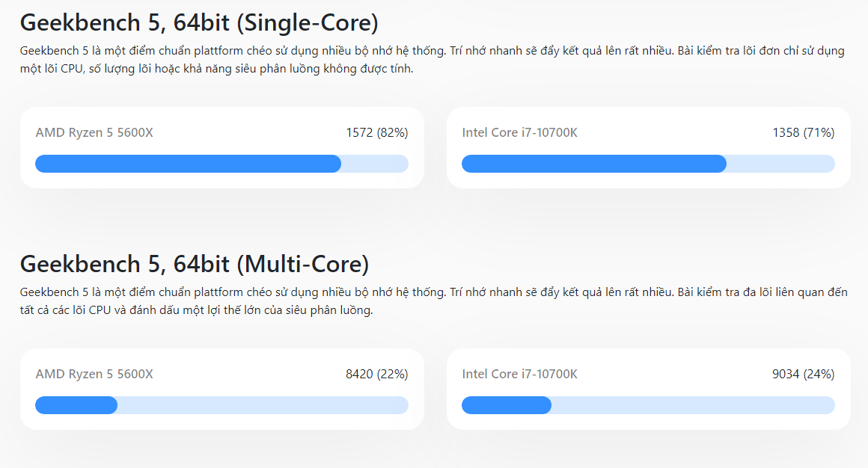Click unfilled part of i7-10700K multi-core bar
Image resolution: width=868 pixels, height=468 pixels.
pyautogui.click(x=693, y=405)
